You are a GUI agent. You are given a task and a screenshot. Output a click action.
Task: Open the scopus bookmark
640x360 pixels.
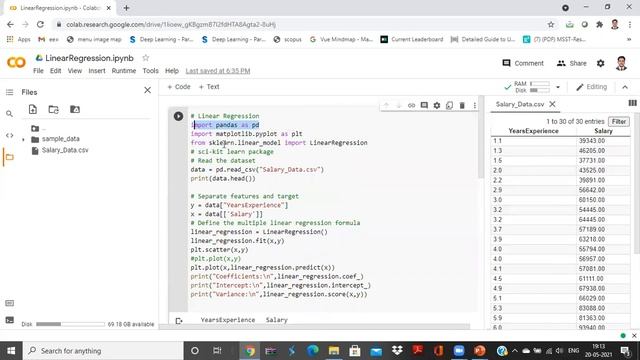[287, 39]
